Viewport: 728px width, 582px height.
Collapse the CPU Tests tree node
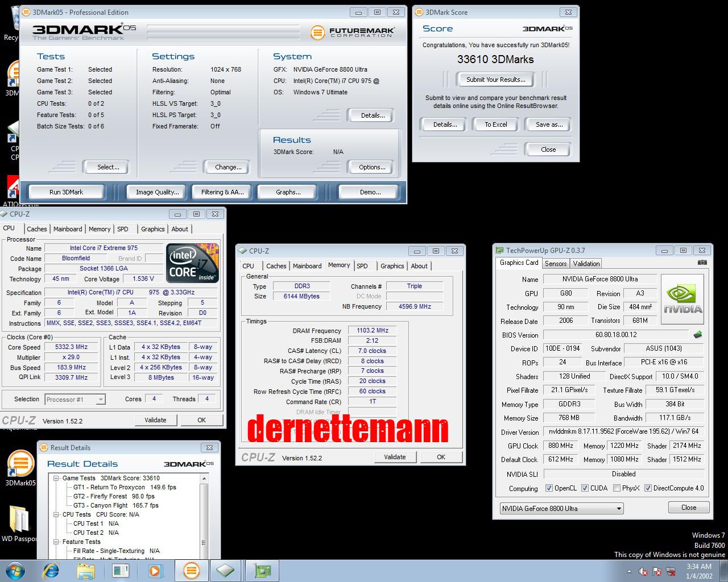point(56,514)
